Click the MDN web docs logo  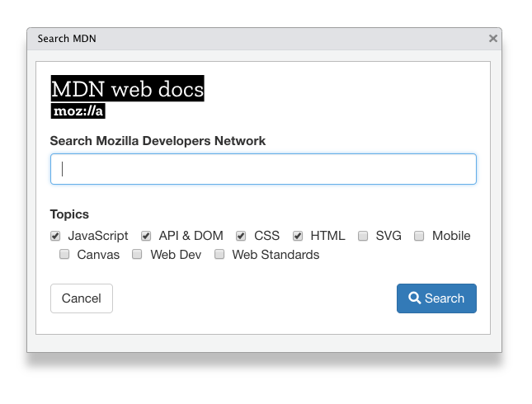point(128,88)
